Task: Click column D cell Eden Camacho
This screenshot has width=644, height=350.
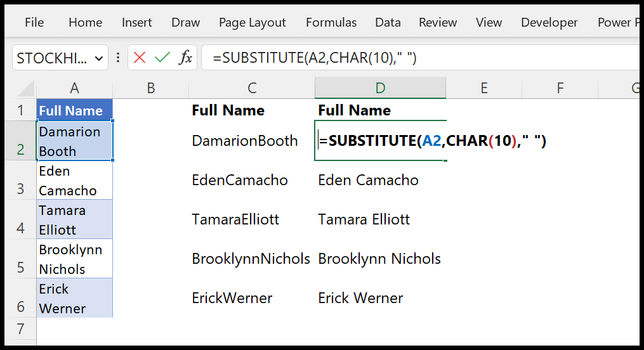Action: (380, 179)
